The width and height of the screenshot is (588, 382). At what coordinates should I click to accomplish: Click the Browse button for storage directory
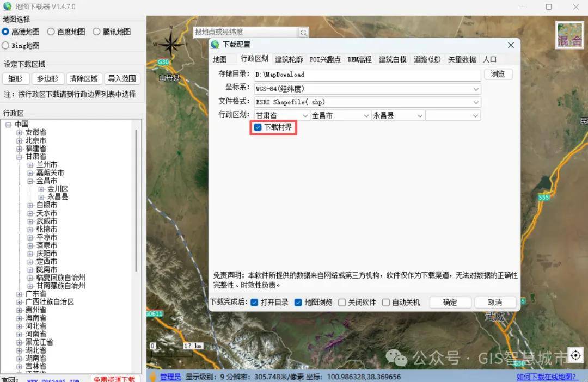click(498, 74)
